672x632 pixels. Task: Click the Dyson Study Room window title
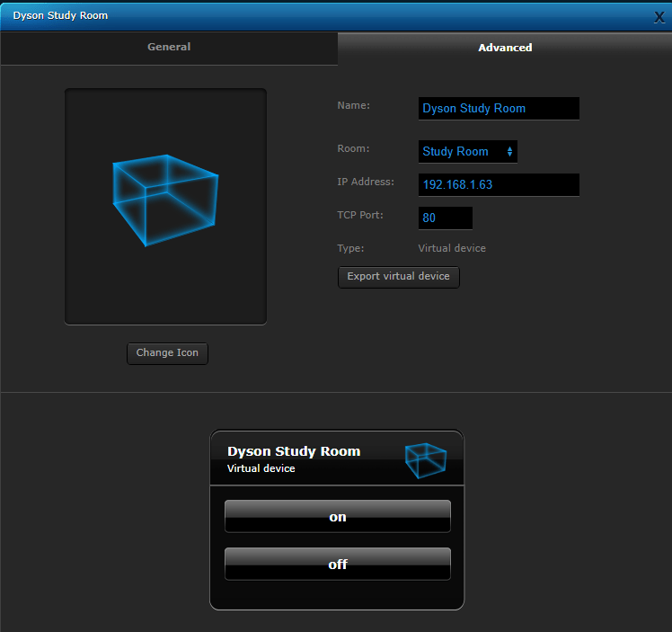coord(60,15)
